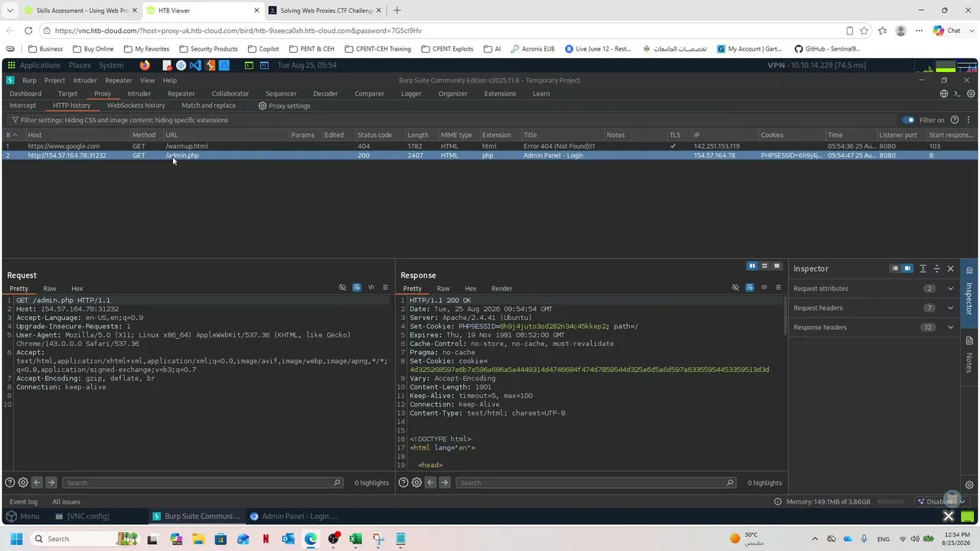Viewport: 980px width, 551px height.
Task: Open the Burp menu in menu bar
Action: 29,80
